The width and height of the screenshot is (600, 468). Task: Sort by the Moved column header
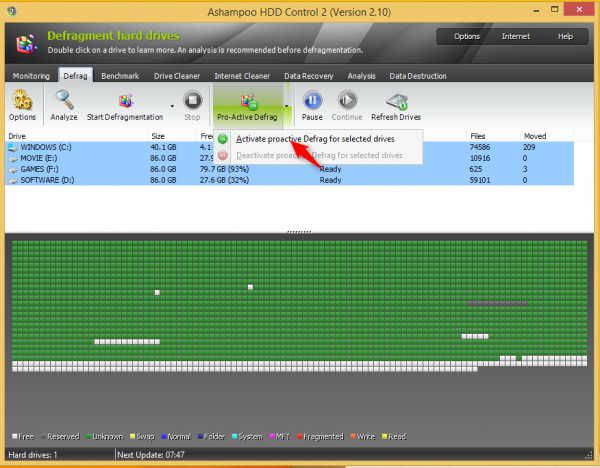(546, 136)
